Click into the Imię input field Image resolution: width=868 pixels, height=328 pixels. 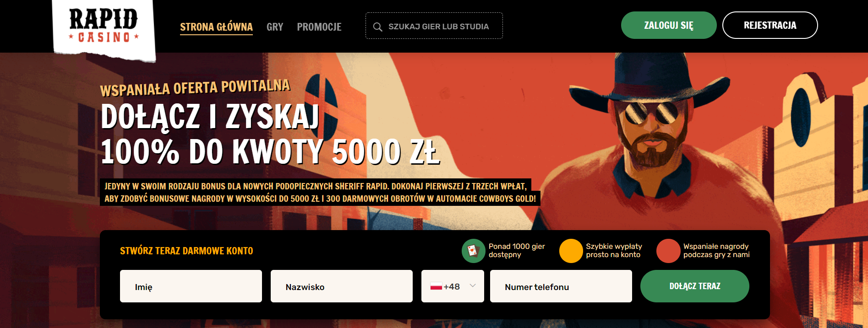[191, 286]
